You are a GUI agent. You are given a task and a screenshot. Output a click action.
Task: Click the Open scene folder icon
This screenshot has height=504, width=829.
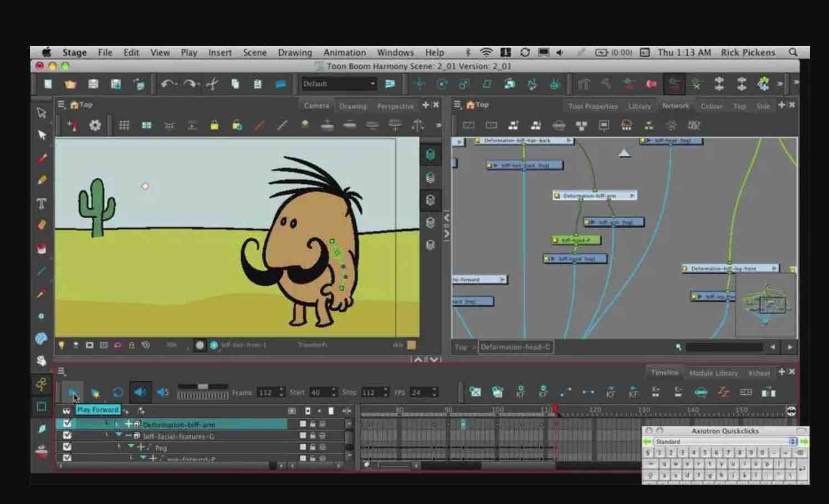click(x=70, y=84)
